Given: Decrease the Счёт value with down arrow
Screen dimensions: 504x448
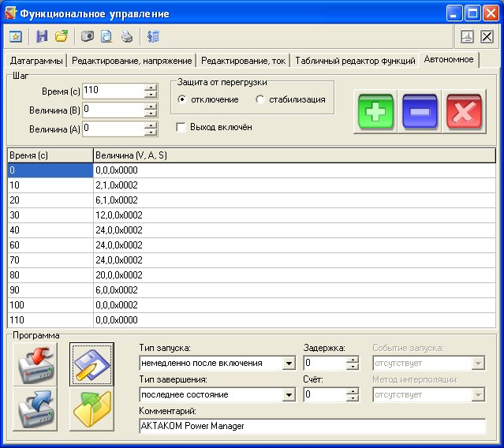Looking at the screenshot, I should [353, 398].
